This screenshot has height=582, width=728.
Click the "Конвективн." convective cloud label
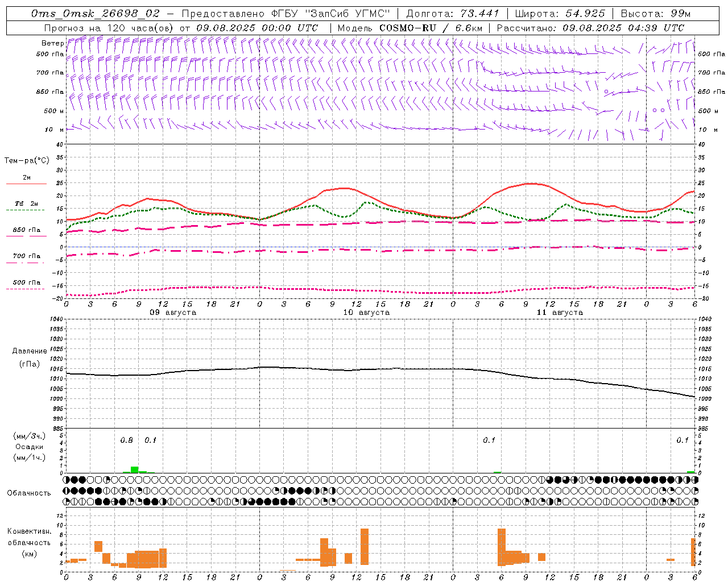click(30, 531)
